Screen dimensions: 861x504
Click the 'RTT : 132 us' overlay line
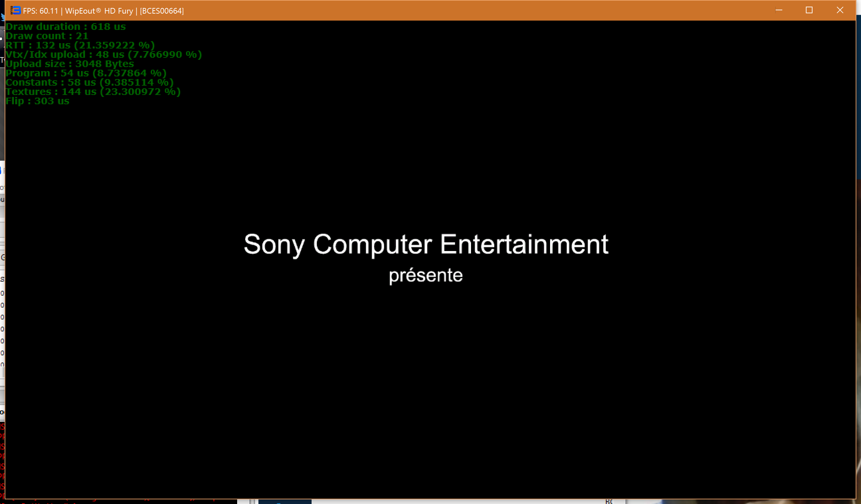(x=80, y=45)
